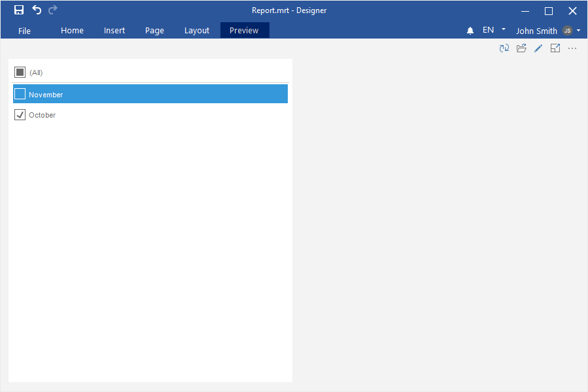The height and width of the screenshot is (392, 588).
Task: Switch to the Layout tab
Action: [197, 31]
